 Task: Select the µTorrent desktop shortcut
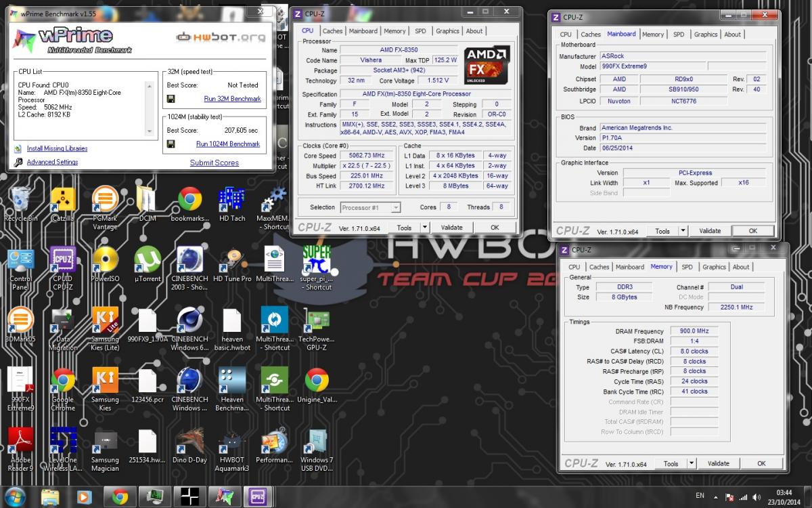[147, 265]
